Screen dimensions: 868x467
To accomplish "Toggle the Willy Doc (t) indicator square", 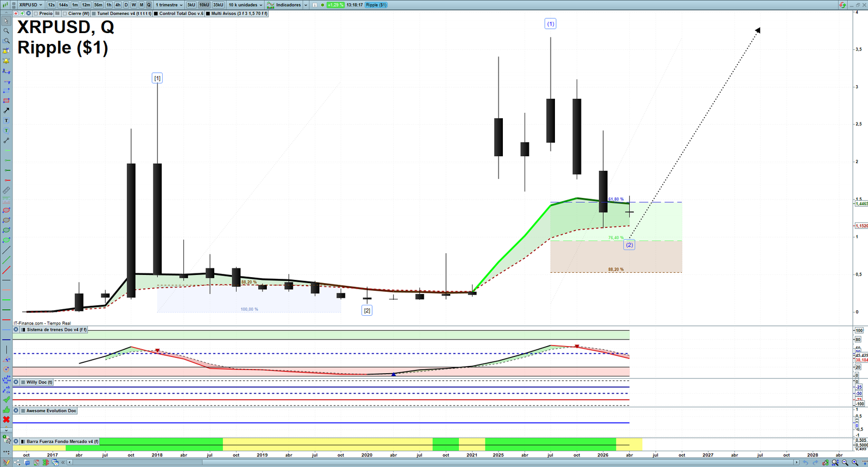I will pos(23,382).
